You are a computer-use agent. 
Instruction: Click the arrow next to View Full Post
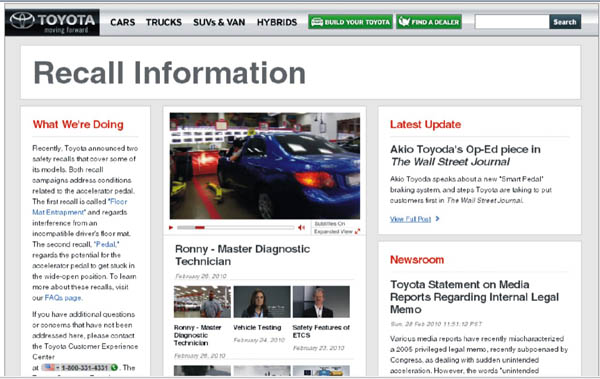click(x=437, y=219)
